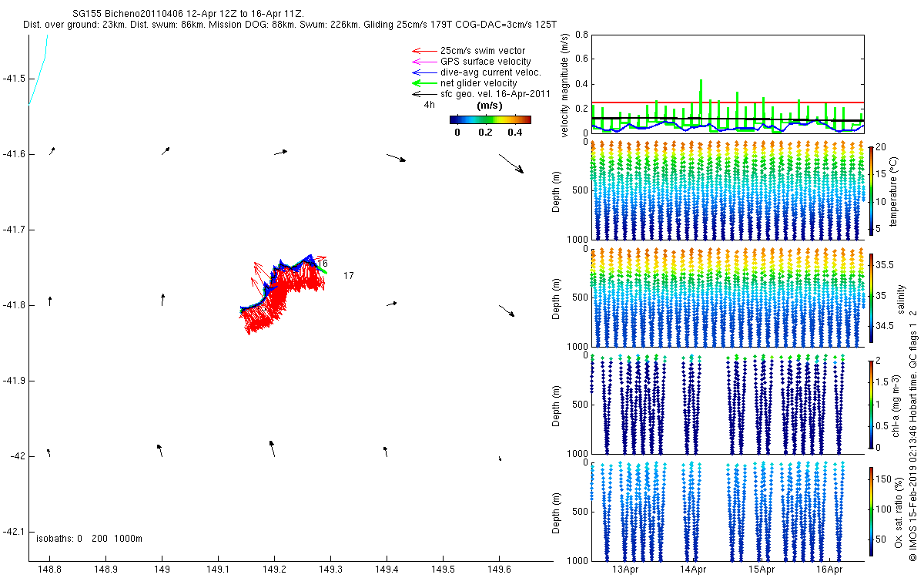Click the '-41.5' latitude tick label
The height and width of the screenshot is (578, 924).
click(14, 79)
